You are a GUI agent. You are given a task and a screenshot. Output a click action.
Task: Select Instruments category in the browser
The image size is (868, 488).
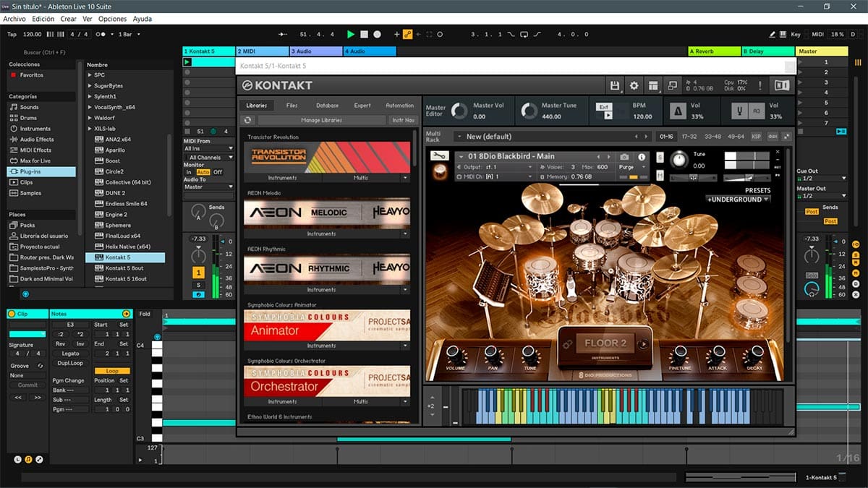(35, 129)
